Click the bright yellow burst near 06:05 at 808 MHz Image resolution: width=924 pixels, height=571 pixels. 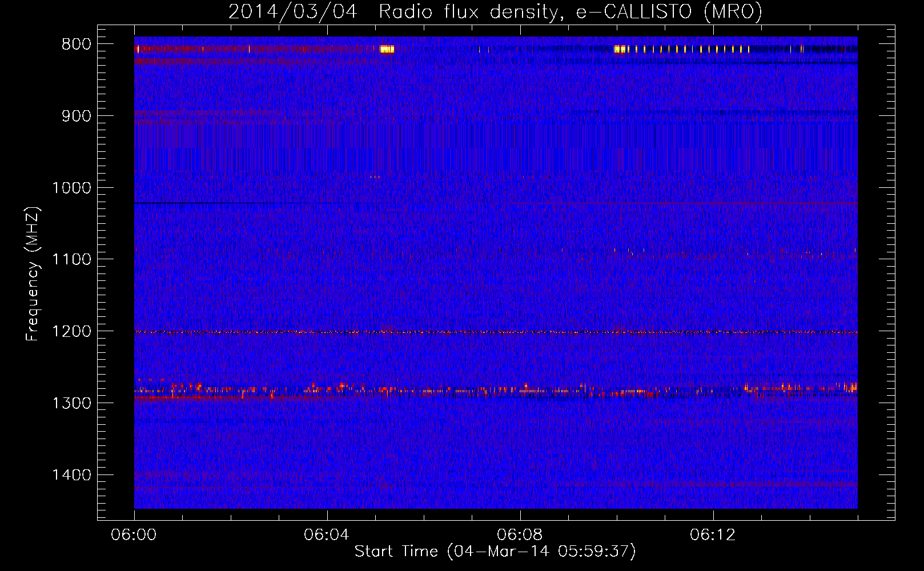(x=387, y=49)
